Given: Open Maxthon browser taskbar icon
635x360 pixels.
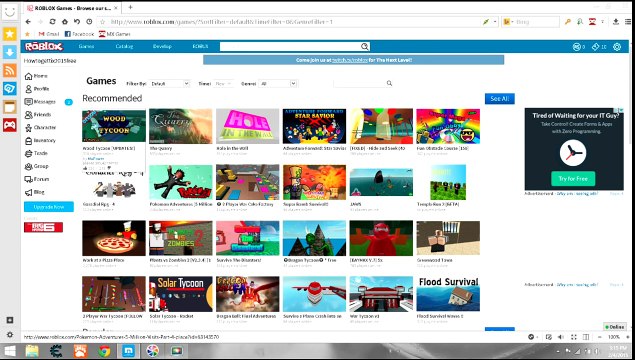Looking at the screenshot, I should tap(128, 351).
